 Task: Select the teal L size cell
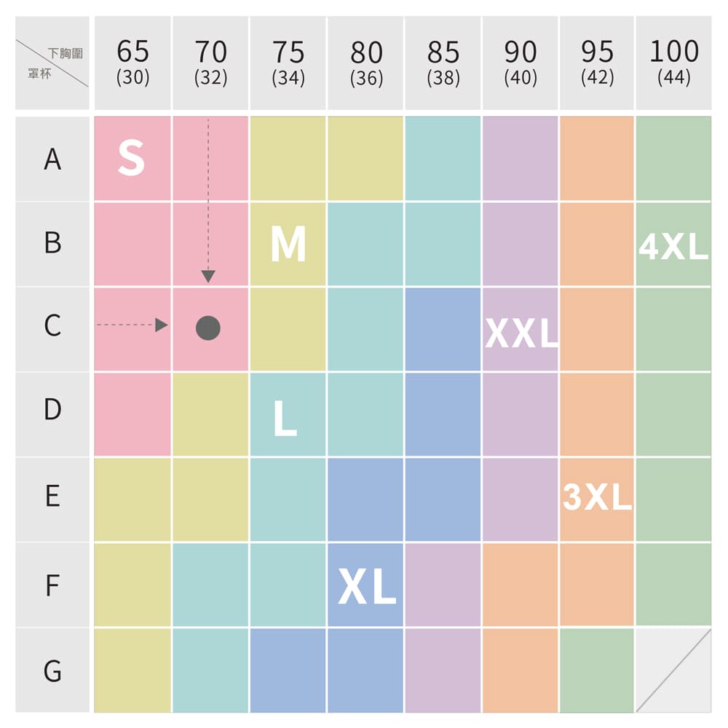(x=288, y=415)
